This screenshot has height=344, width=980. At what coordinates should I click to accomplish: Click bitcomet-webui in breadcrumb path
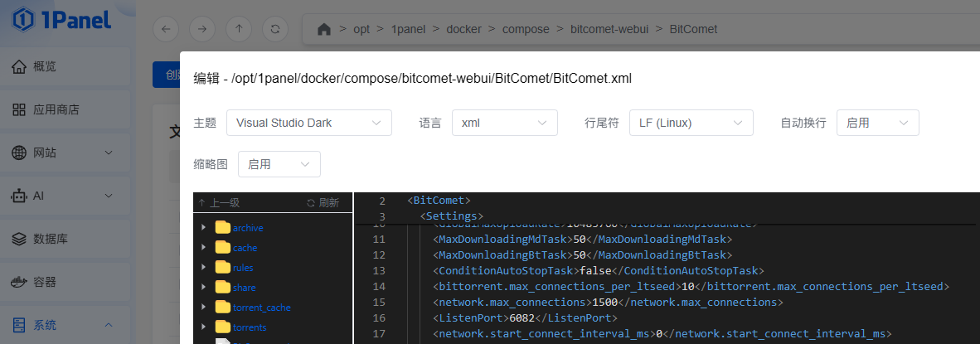pos(609,29)
